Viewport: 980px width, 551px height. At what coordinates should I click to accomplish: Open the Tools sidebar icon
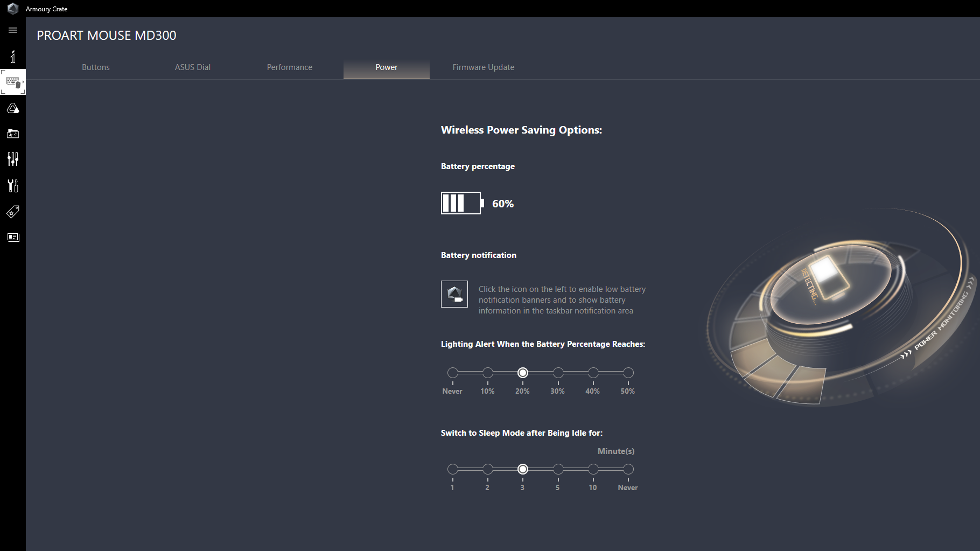13,185
